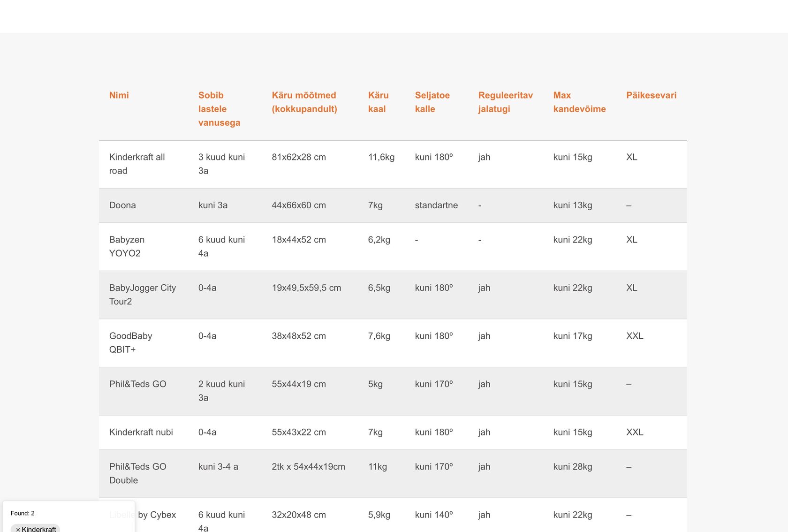Click the 'Sobib lastele vanusega' header
Viewport: 788px width, 532px height.
tap(220, 109)
